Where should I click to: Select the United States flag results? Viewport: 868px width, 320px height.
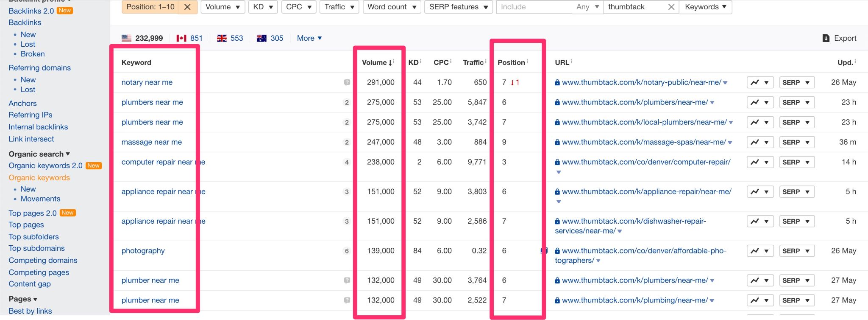[x=142, y=38]
